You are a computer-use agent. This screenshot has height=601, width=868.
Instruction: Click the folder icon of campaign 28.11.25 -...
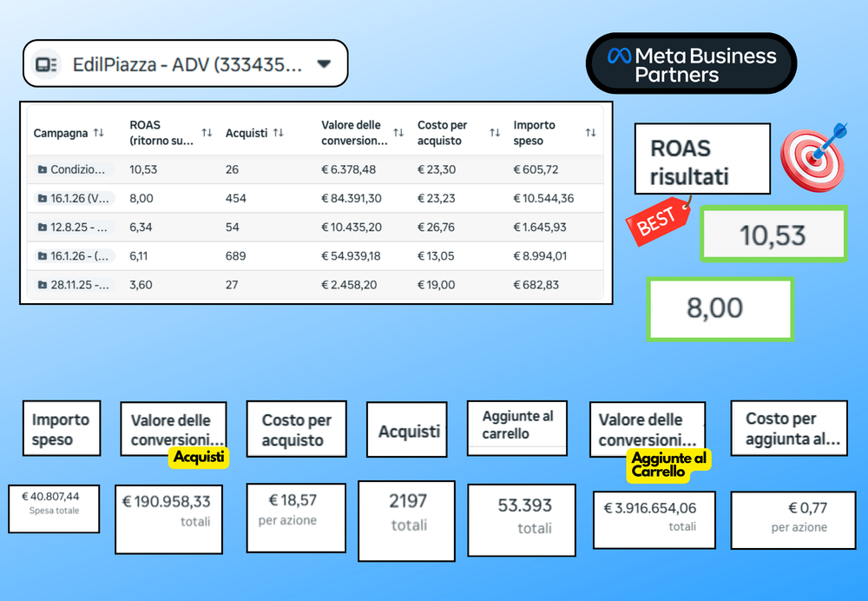[42, 285]
